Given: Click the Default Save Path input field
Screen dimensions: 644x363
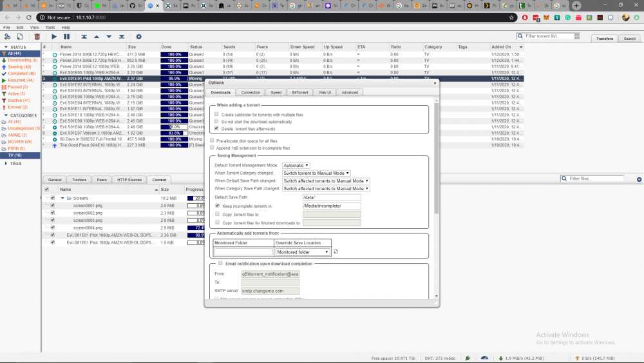Looking at the screenshot, I should coord(332,197).
